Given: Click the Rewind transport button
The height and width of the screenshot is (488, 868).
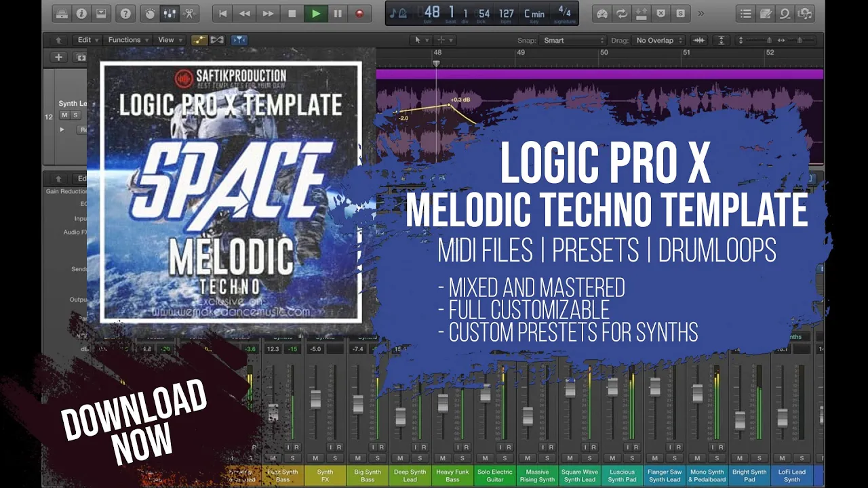Looking at the screenshot, I should click(x=245, y=13).
